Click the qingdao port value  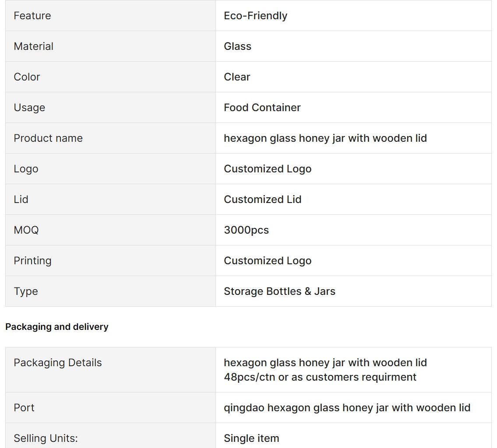[x=347, y=408]
